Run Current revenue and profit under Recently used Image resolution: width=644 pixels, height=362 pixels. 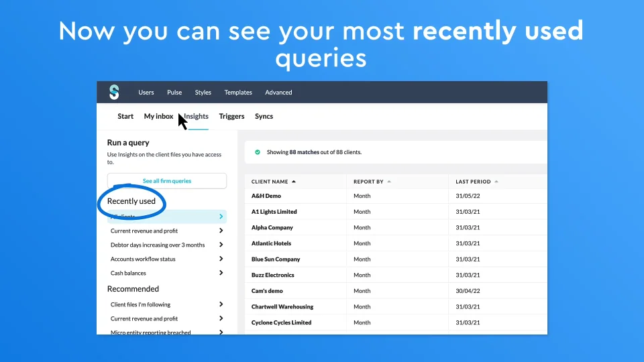tap(167, 231)
